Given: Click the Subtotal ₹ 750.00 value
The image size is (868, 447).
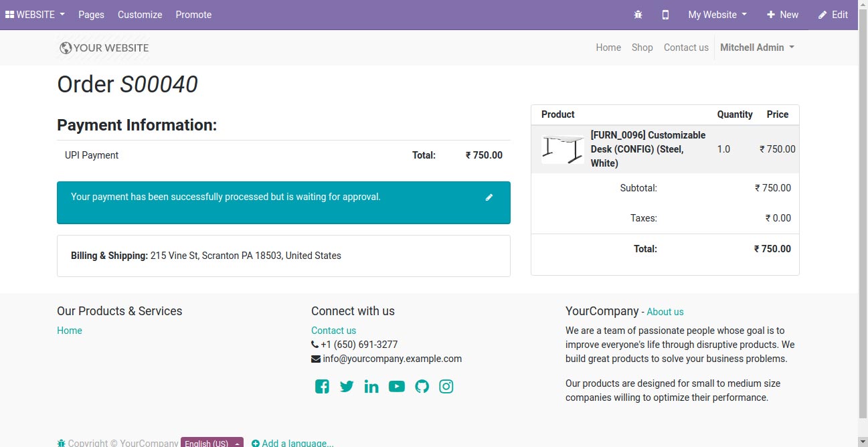Looking at the screenshot, I should click(x=773, y=188).
